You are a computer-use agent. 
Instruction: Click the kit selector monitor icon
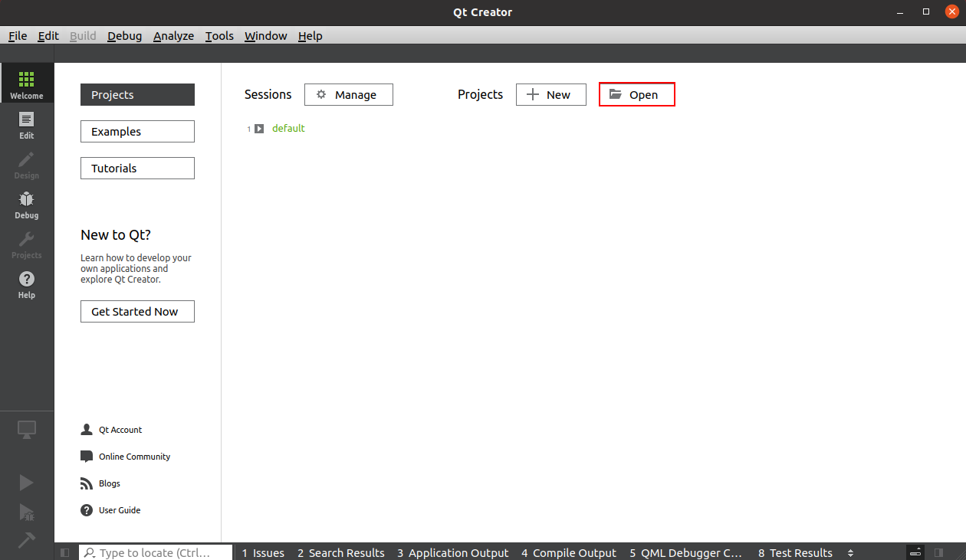pyautogui.click(x=27, y=430)
